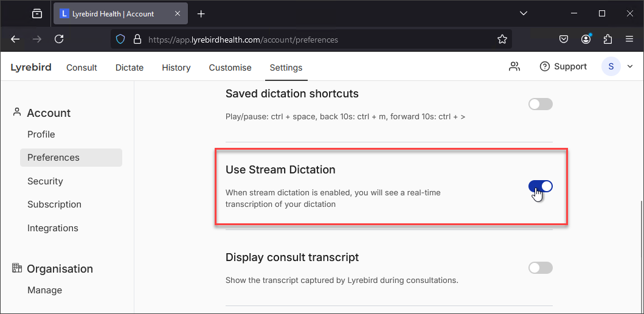
Task: Maximize the browser window
Action: pyautogui.click(x=601, y=13)
